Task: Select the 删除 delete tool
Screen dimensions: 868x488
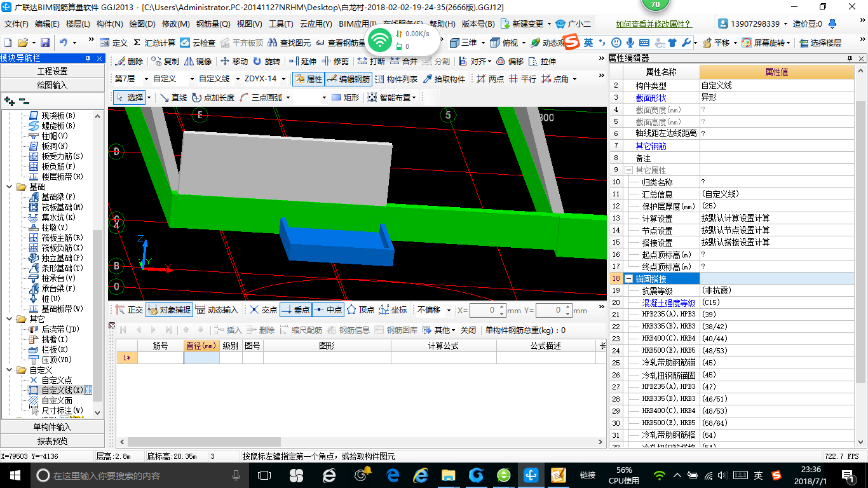Action: pos(129,62)
